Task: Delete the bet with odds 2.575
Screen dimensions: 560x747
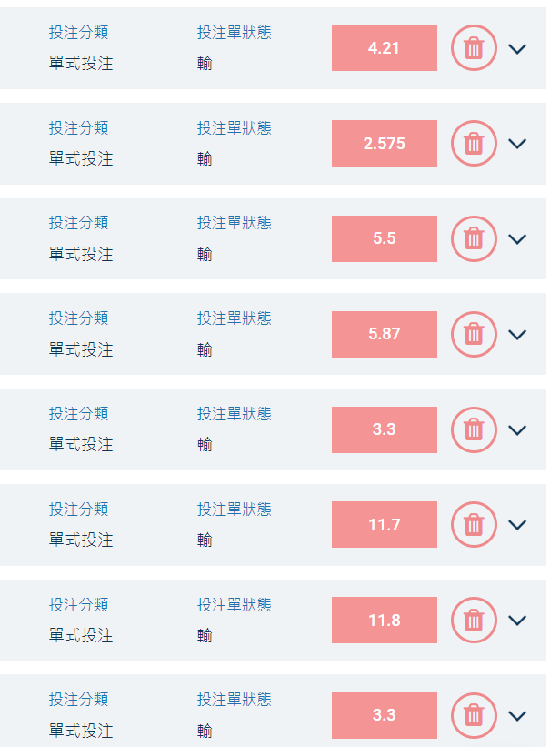Action: click(474, 144)
